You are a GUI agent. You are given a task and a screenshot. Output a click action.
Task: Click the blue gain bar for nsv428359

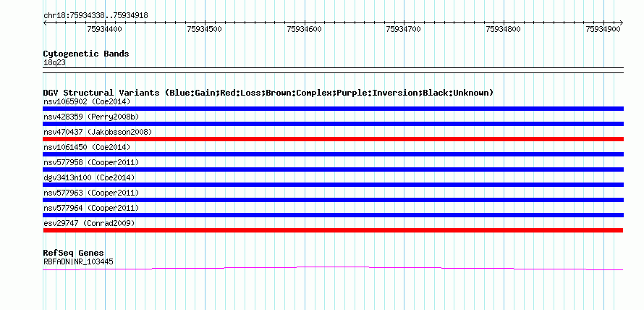pos(333,124)
